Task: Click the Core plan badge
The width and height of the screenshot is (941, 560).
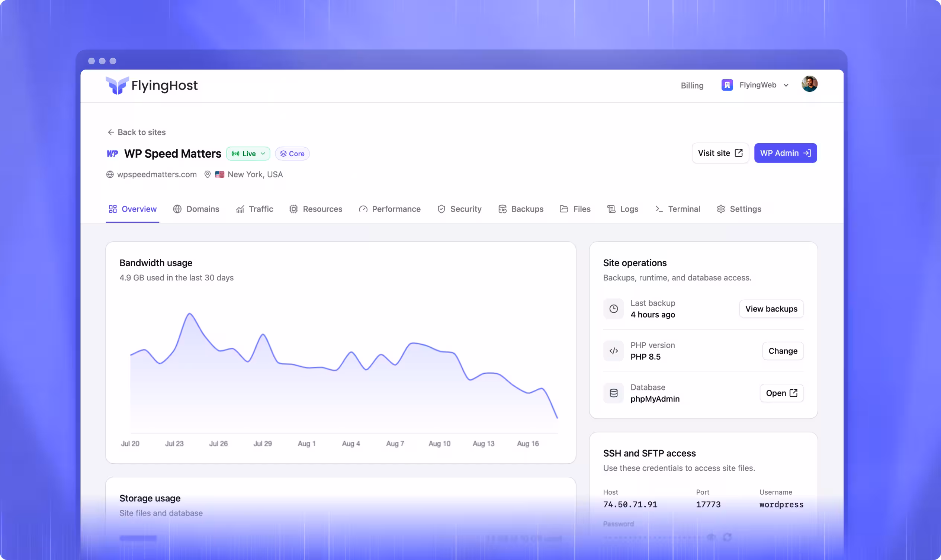Action: coord(292,154)
